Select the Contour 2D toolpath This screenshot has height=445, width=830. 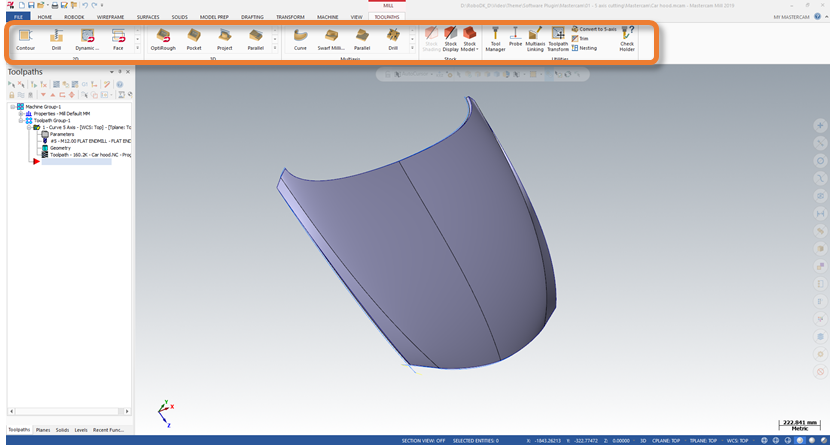25,39
